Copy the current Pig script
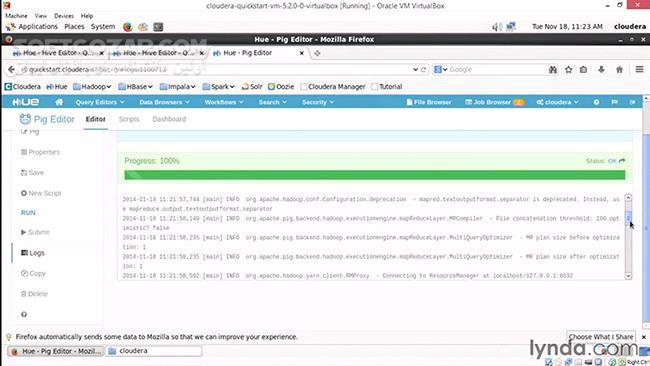This screenshot has height=366, width=650. click(x=33, y=274)
